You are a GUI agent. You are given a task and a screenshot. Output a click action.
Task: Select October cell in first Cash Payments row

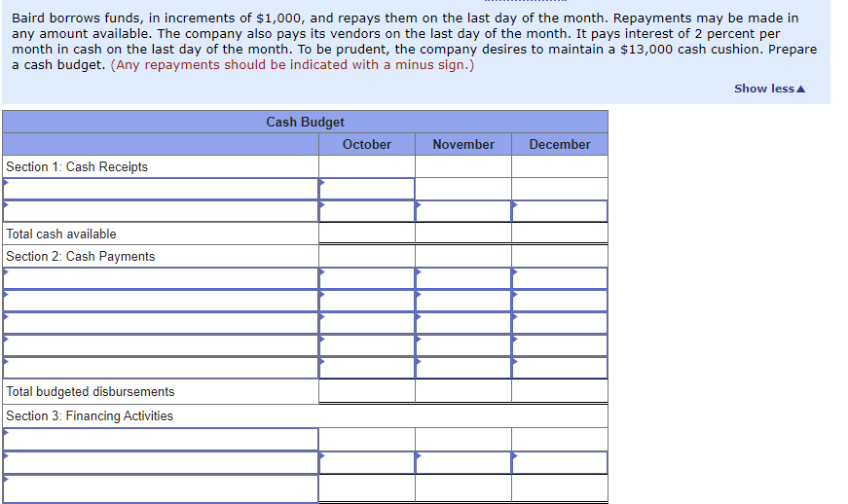coord(367,278)
